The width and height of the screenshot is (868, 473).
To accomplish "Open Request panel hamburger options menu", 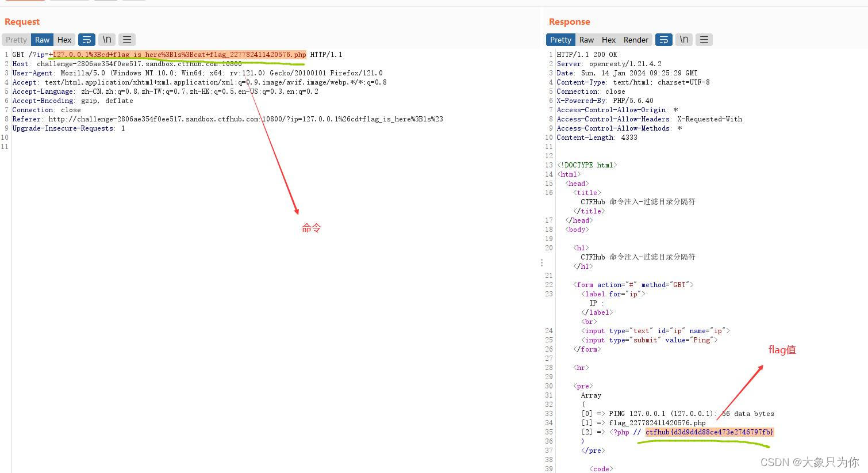I will click(x=127, y=40).
